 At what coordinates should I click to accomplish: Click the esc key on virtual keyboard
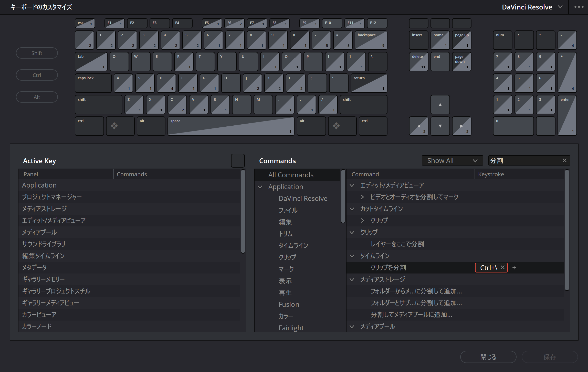[85, 23]
